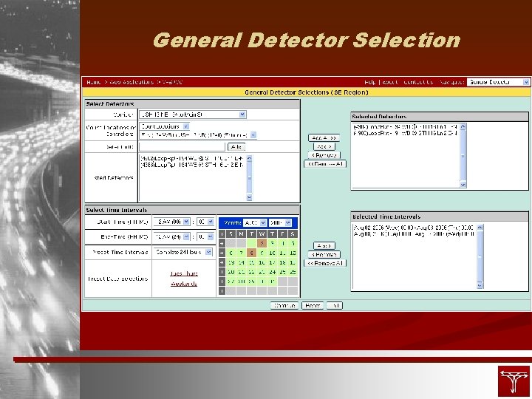Click the week selector beside the week of the 6th
Viewport: 532px width, 399px height.
click(x=222, y=253)
